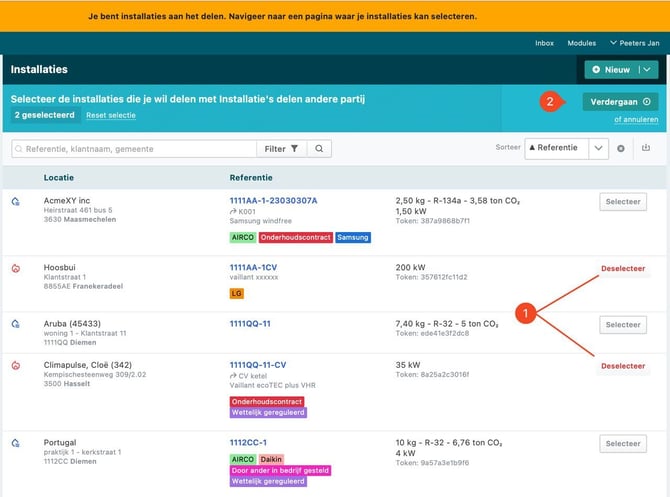The height and width of the screenshot is (497, 670).
Task: Click the '2 geselecteerd' badge
Action: [44, 115]
